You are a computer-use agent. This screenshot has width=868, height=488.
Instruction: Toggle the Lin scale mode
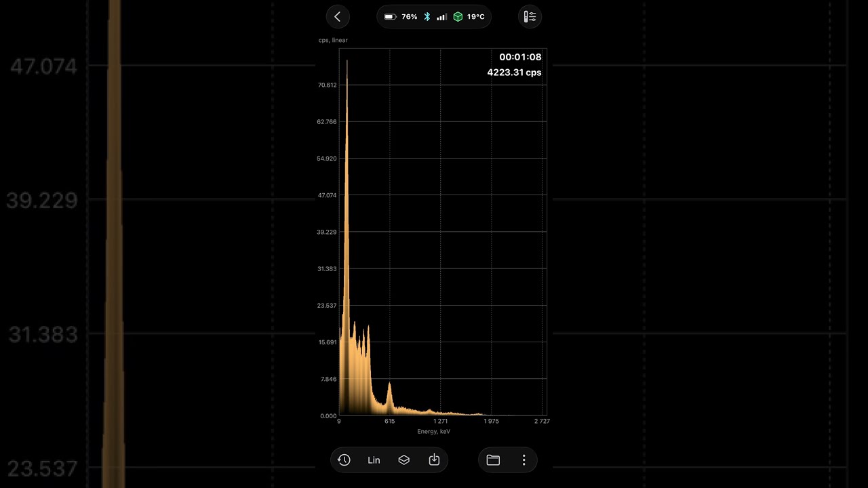[x=374, y=460]
